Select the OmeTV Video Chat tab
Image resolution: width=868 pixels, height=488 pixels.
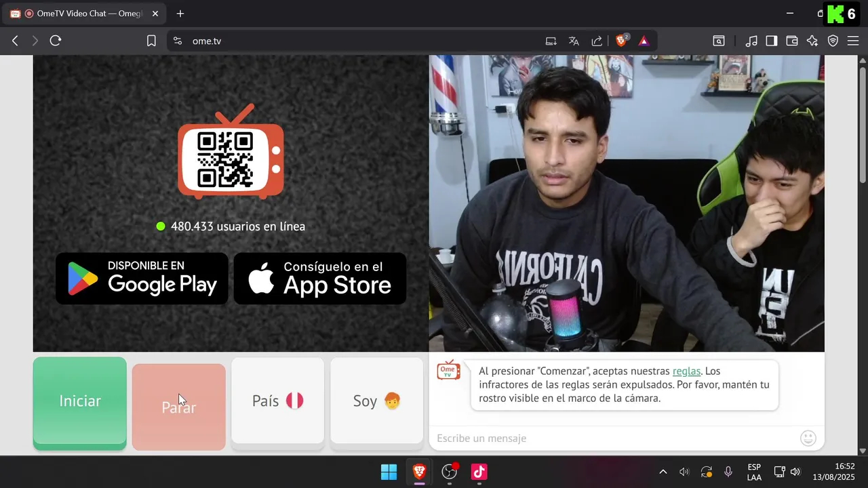point(83,14)
